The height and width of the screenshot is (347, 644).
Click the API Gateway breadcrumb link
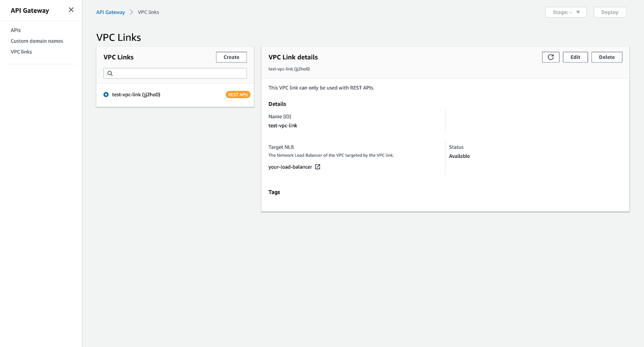click(x=110, y=12)
